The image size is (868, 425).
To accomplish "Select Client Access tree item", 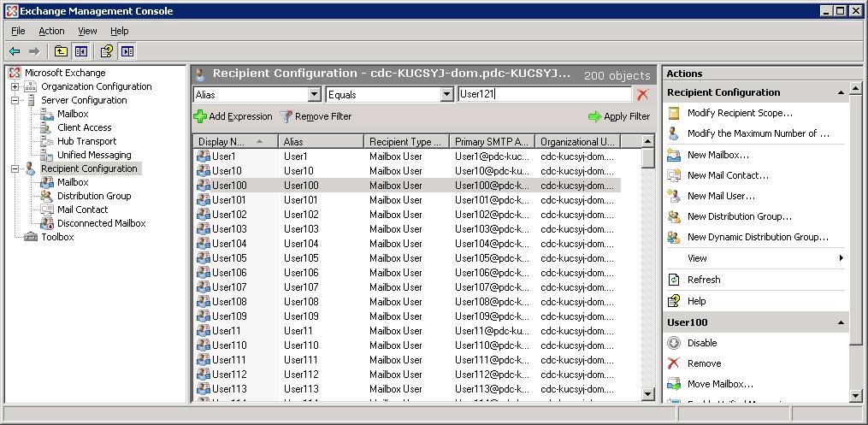I will [x=84, y=127].
